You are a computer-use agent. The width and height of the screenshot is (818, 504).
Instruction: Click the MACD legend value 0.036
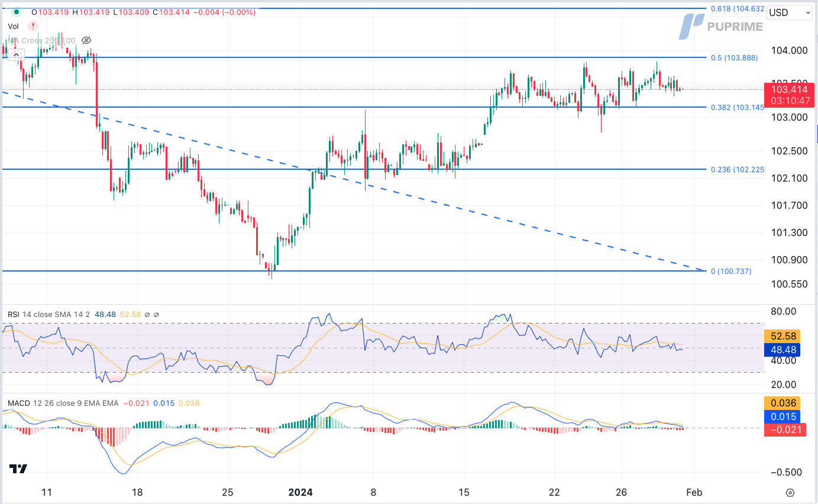point(189,403)
